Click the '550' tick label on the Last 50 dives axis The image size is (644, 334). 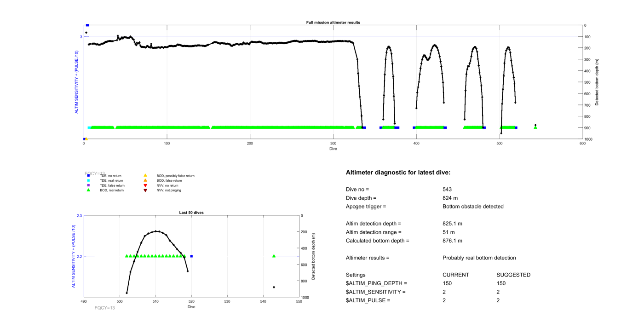click(299, 302)
